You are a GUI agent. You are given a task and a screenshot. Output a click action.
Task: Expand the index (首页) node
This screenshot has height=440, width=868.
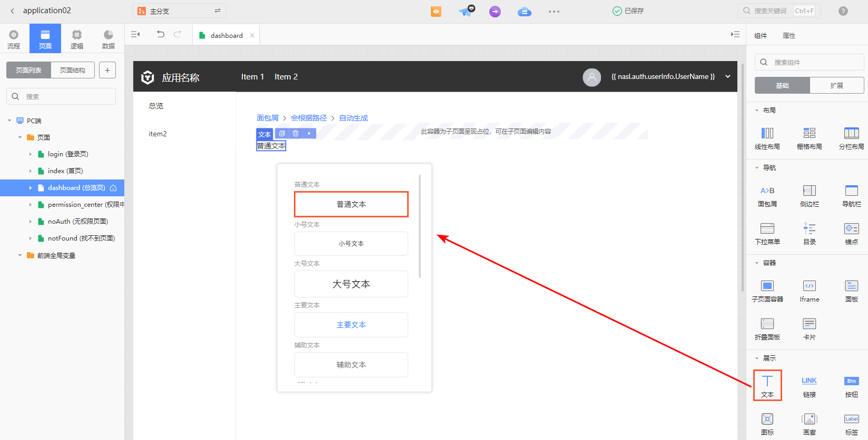coord(31,171)
